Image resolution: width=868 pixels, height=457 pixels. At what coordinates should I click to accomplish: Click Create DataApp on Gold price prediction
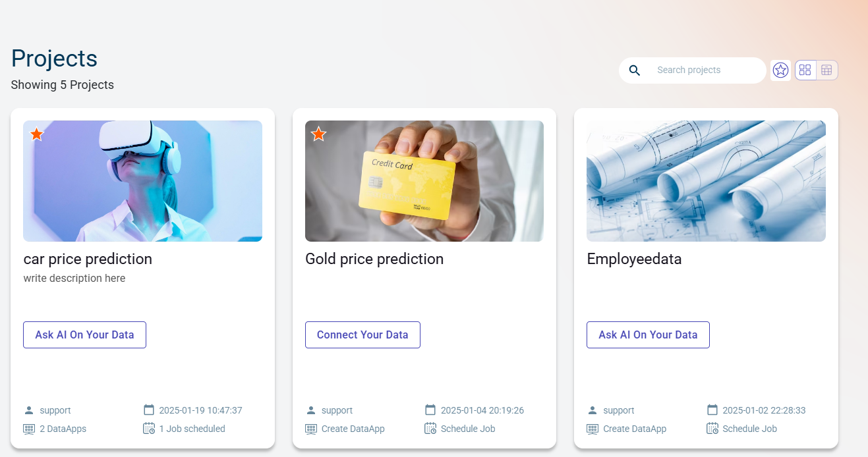point(353,429)
